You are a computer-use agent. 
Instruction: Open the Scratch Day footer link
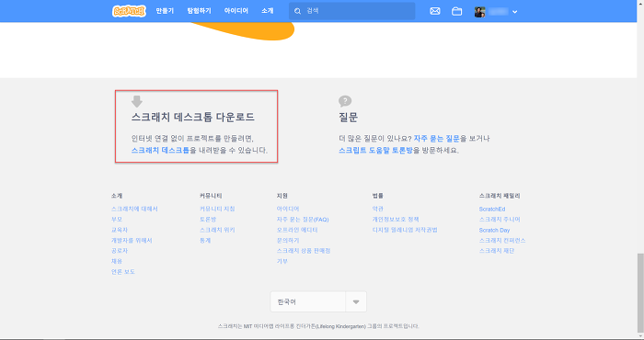tap(494, 230)
